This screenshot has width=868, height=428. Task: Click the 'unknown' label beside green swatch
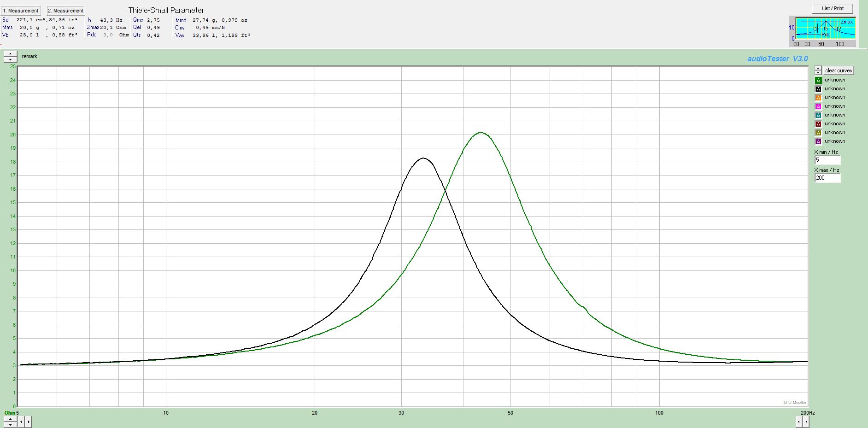click(x=835, y=80)
